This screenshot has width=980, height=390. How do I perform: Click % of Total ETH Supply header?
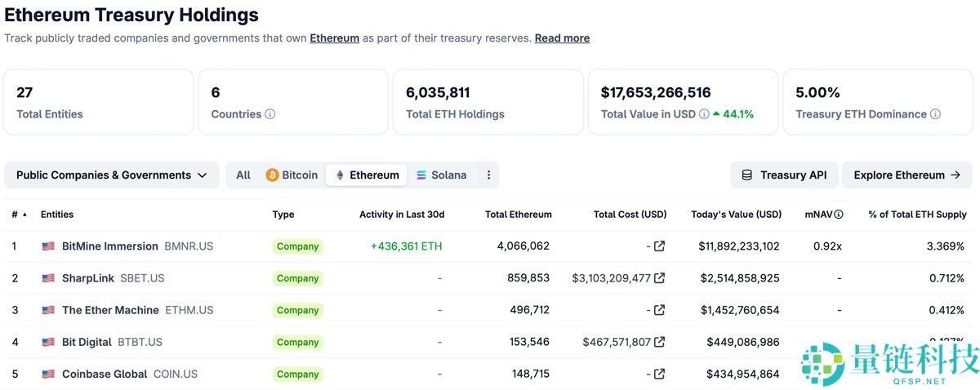point(917,215)
